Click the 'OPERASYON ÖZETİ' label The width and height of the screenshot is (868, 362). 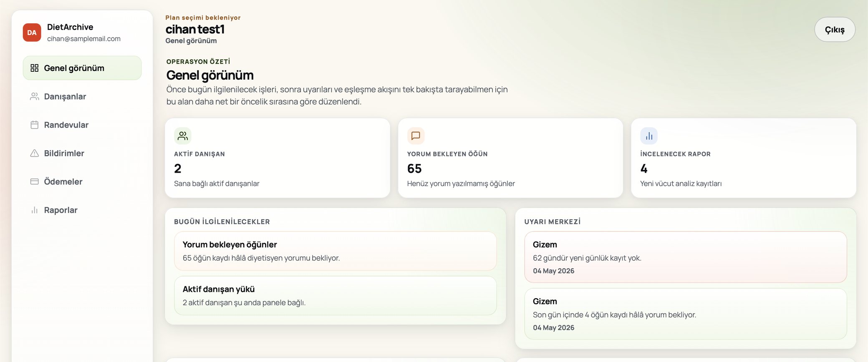[198, 61]
